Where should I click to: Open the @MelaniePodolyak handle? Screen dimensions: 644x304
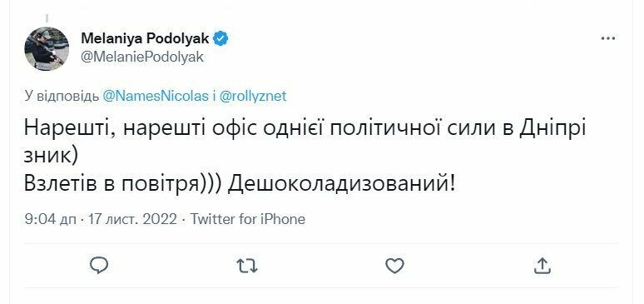pyautogui.click(x=142, y=57)
